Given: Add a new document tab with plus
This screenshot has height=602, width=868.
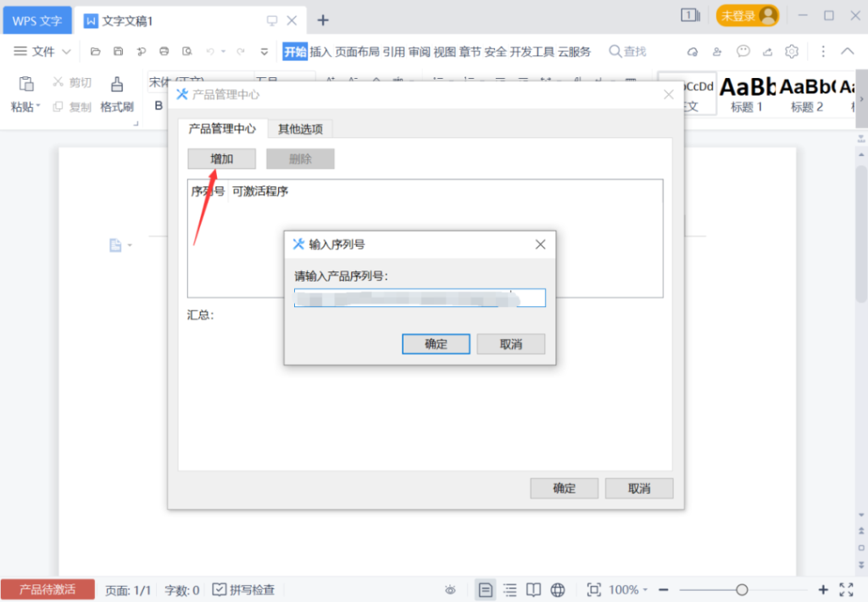Looking at the screenshot, I should click(x=323, y=20).
